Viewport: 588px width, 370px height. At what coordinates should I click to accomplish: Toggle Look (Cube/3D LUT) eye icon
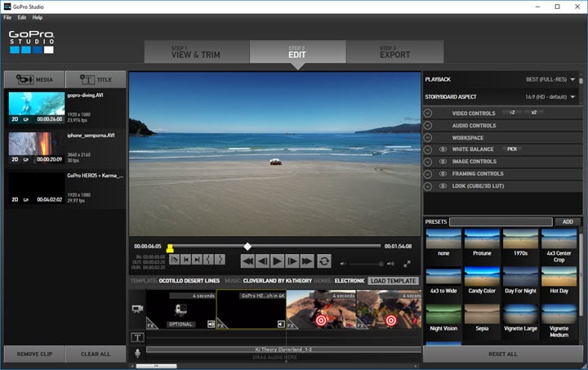click(x=443, y=186)
